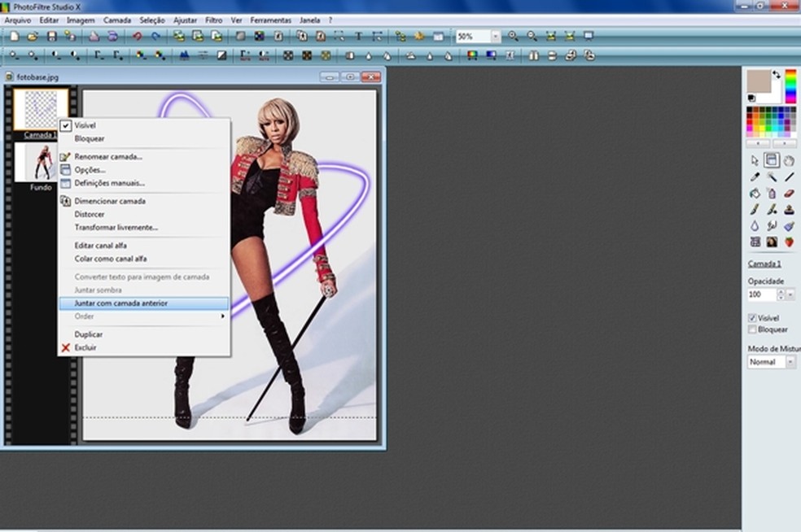Select the Magic Wand tool
This screenshot has height=532, width=801.
772,177
